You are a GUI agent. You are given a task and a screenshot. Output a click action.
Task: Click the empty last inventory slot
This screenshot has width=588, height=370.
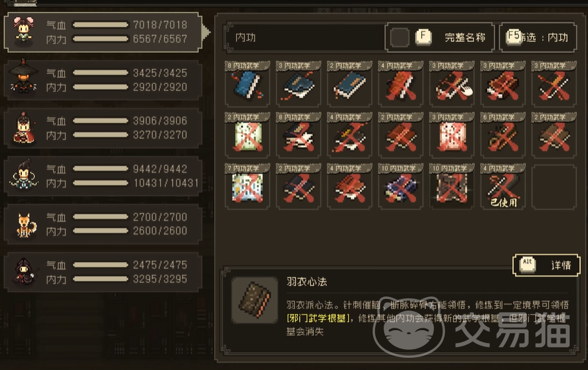(554, 186)
